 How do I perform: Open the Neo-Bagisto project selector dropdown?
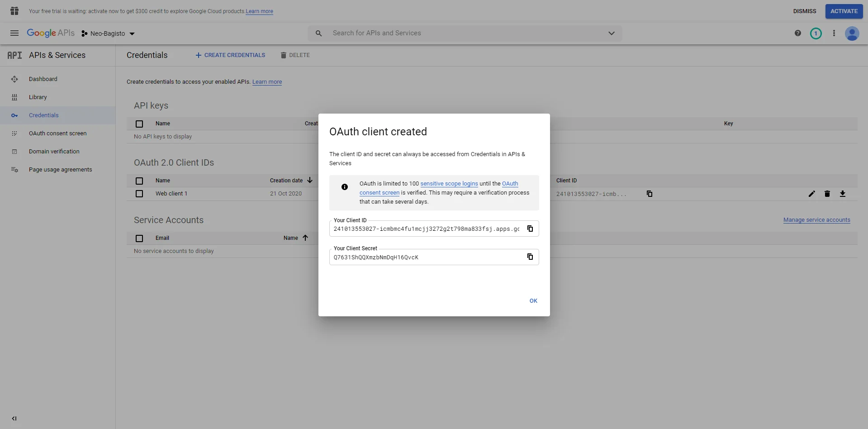pos(109,33)
